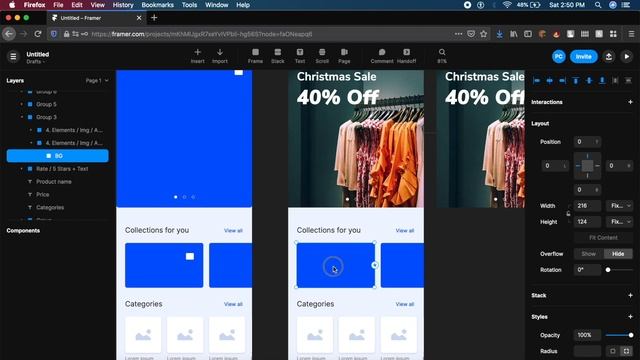Align selection horizontal centers
640x360 pixels.
pyautogui.click(x=549, y=81)
